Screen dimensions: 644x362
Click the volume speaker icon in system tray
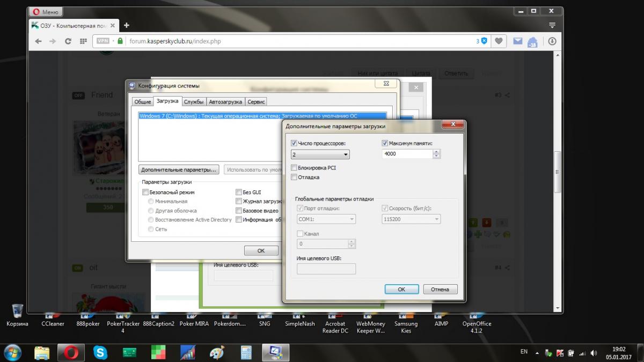click(594, 353)
